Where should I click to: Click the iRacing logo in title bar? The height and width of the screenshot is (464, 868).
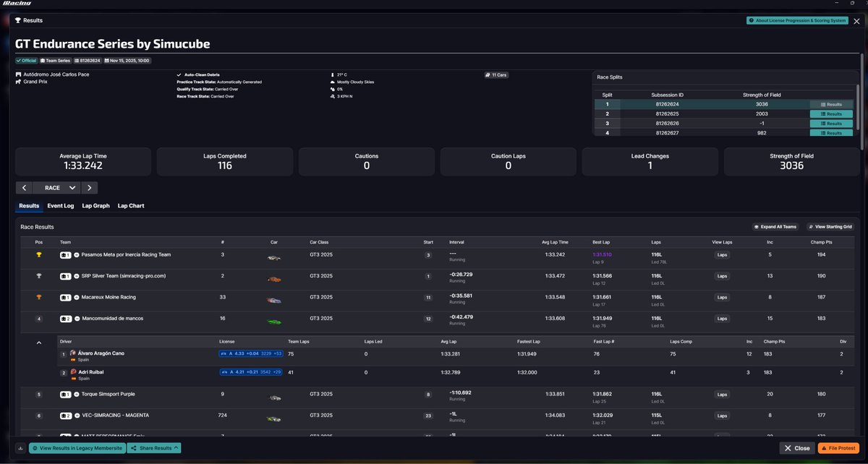(x=16, y=4)
